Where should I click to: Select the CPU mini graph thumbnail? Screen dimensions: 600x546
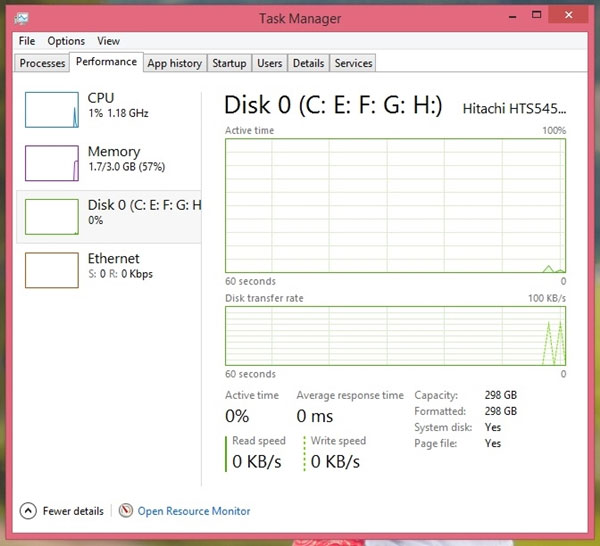point(52,110)
